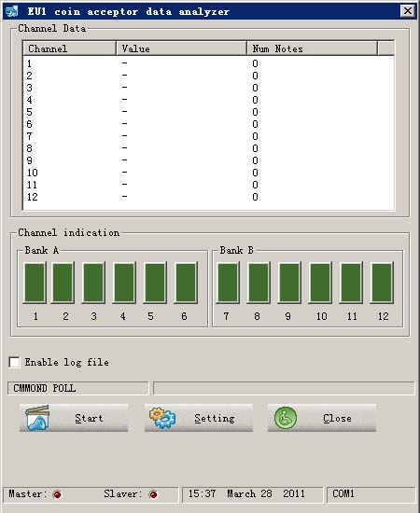The height and width of the screenshot is (513, 420).
Task: Click the app icon in the title bar
Action: pos(12,11)
